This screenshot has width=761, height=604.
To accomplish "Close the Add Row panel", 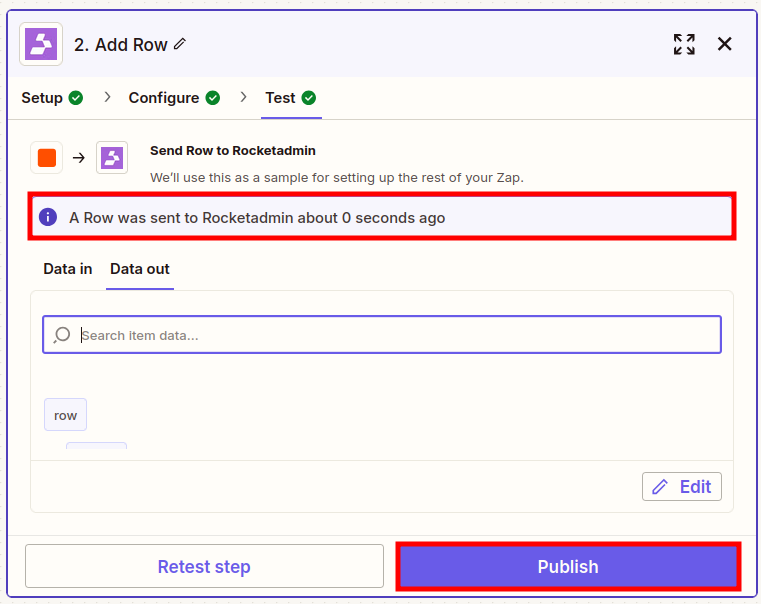I will tap(724, 44).
